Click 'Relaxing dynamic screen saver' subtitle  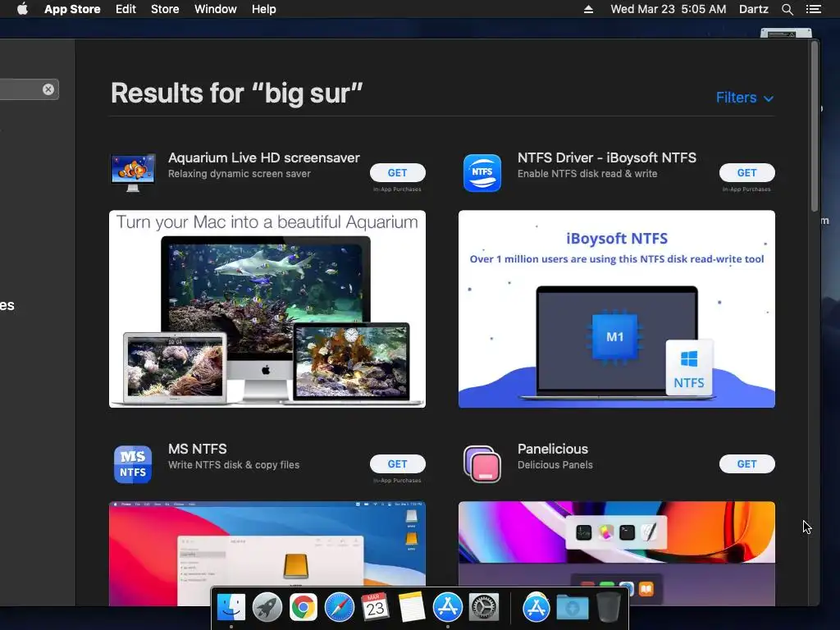pyautogui.click(x=240, y=174)
